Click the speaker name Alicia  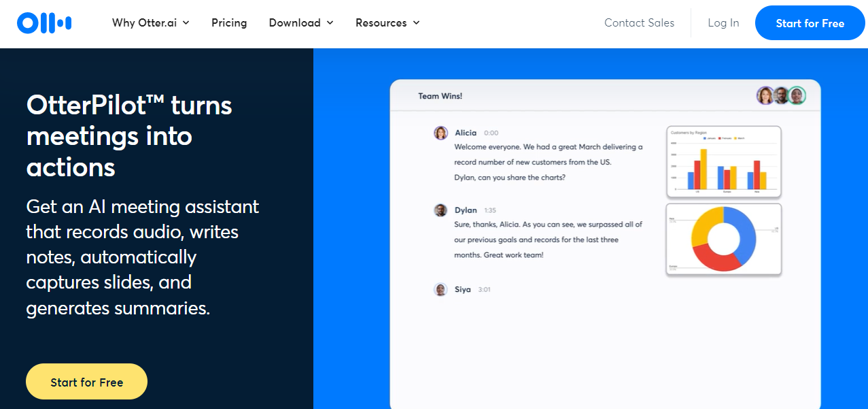click(466, 133)
